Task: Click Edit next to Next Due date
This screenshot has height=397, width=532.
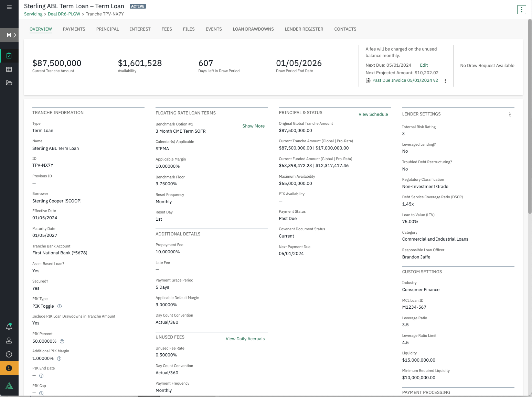Action: (424, 65)
